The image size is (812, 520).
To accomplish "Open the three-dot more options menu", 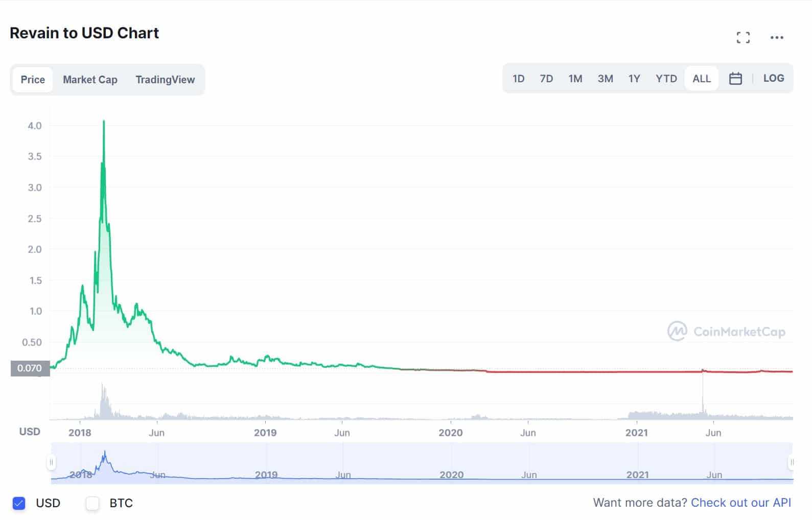I will point(777,37).
